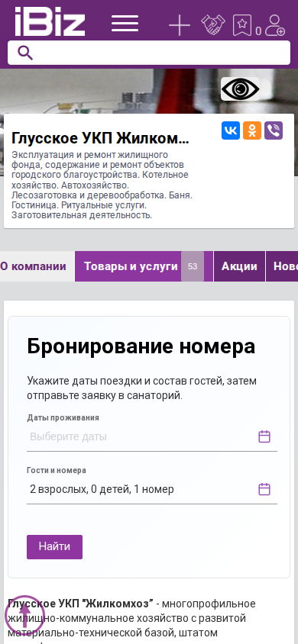Open the Гости и номера selector
The image size is (298, 644).
click(151, 489)
